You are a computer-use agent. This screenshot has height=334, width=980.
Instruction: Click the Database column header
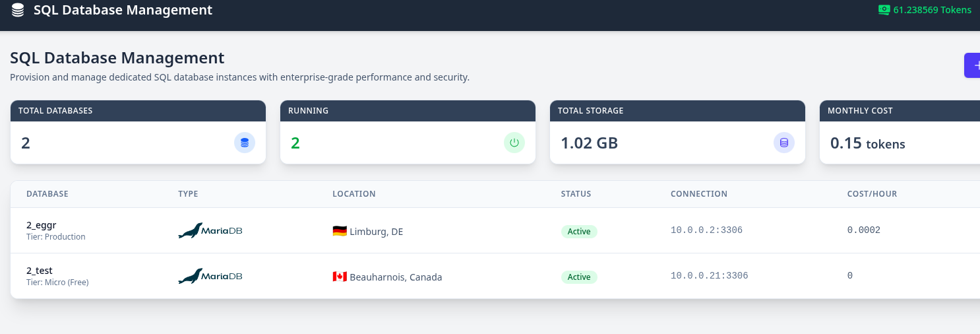[x=47, y=194]
